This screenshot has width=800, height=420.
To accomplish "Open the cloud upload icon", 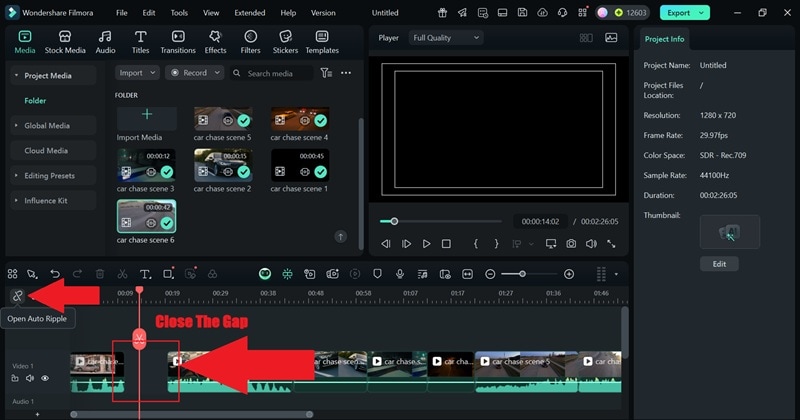I will point(542,13).
